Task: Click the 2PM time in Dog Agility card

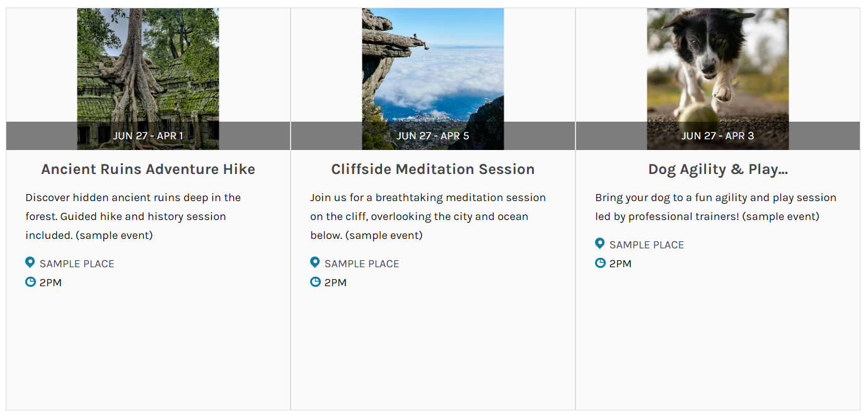Action: (620, 263)
